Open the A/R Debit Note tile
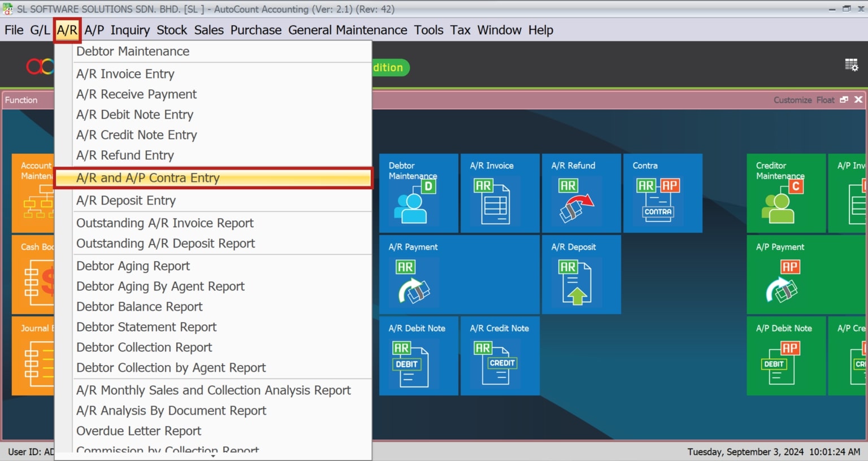 418,356
